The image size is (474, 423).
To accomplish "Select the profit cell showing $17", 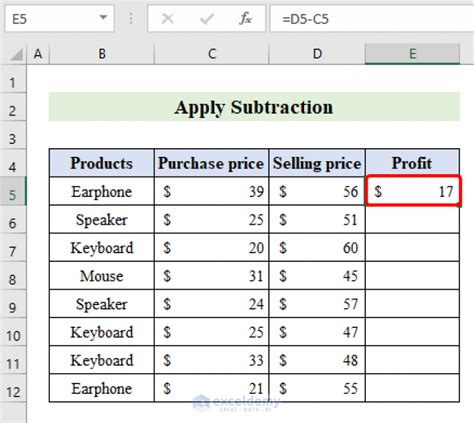I will (x=413, y=191).
